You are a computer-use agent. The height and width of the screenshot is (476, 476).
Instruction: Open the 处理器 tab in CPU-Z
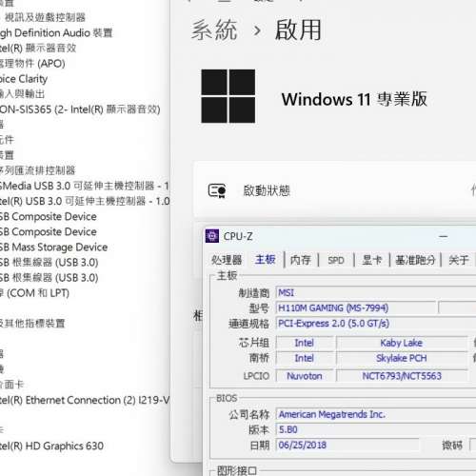pyautogui.click(x=227, y=260)
